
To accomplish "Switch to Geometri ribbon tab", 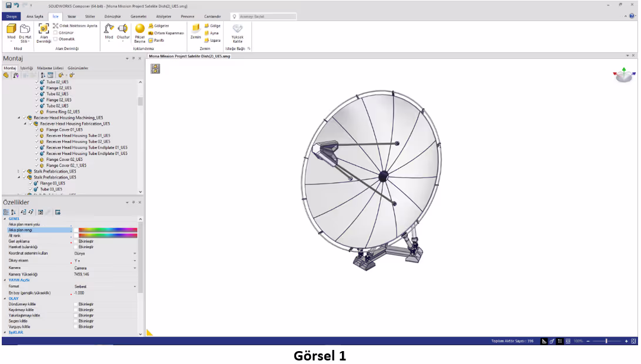I will (x=138, y=16).
